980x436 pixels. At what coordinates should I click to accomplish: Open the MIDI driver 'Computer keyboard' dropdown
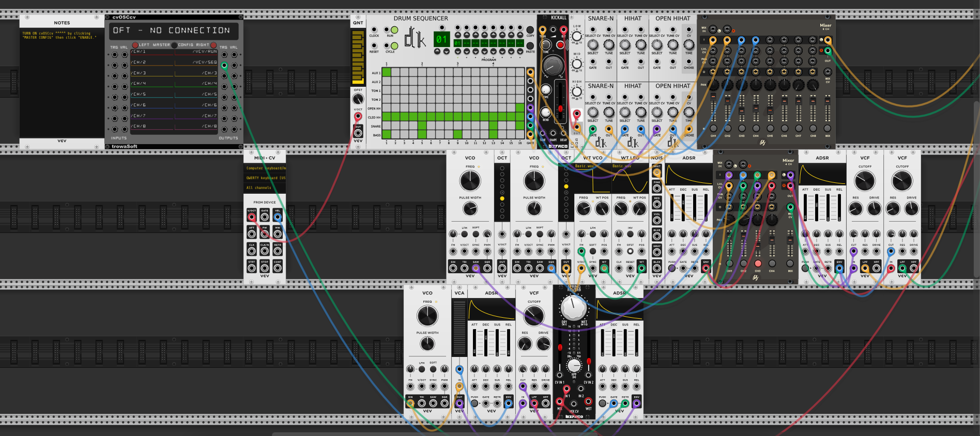click(x=265, y=168)
